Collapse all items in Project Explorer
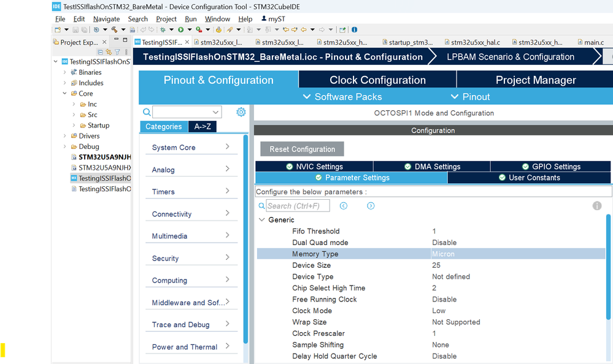The width and height of the screenshot is (613, 364). pos(101,52)
